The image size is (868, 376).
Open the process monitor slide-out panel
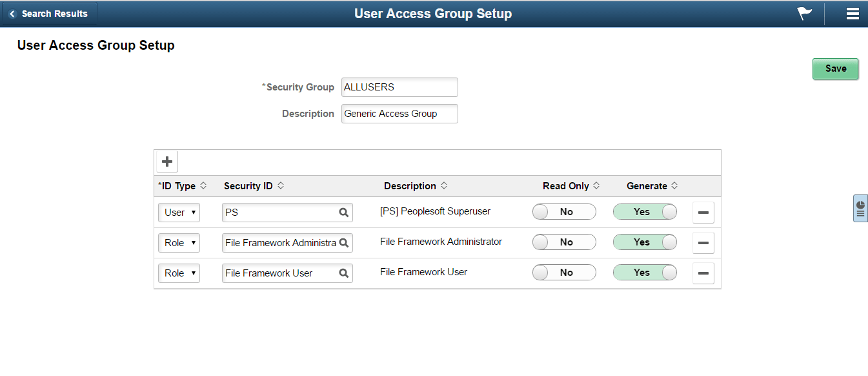[861, 208]
